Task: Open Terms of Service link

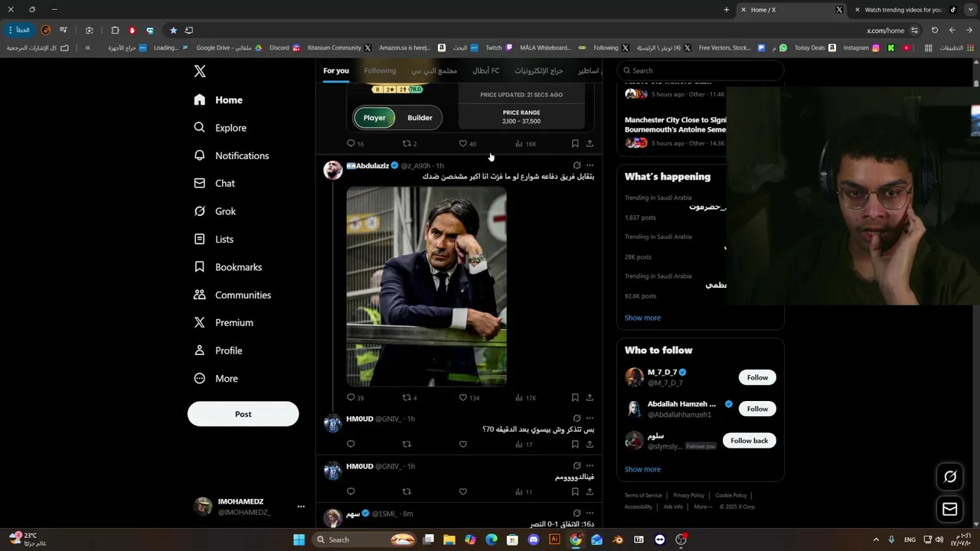Action: click(643, 495)
